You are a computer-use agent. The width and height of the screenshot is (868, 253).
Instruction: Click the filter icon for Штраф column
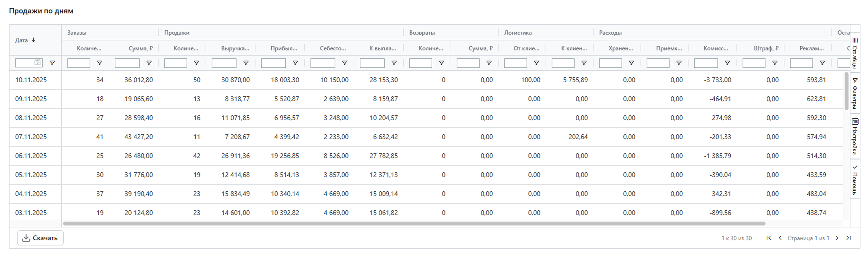[x=775, y=63]
